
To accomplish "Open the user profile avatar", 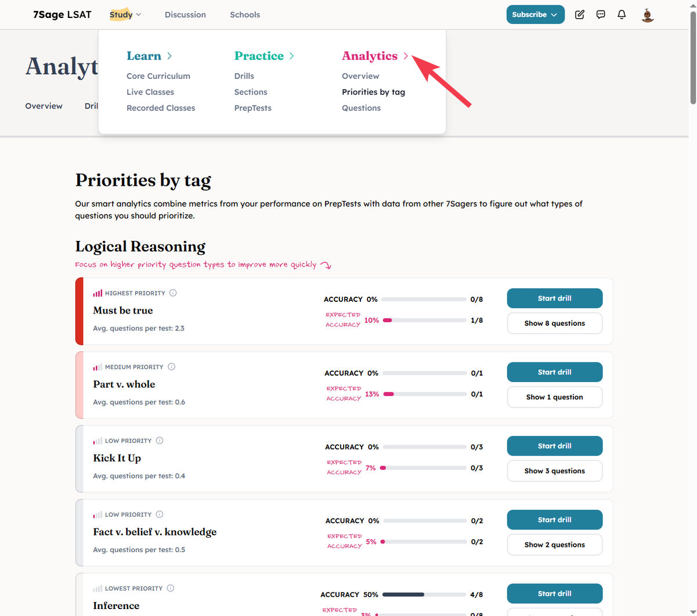I will tap(648, 15).
